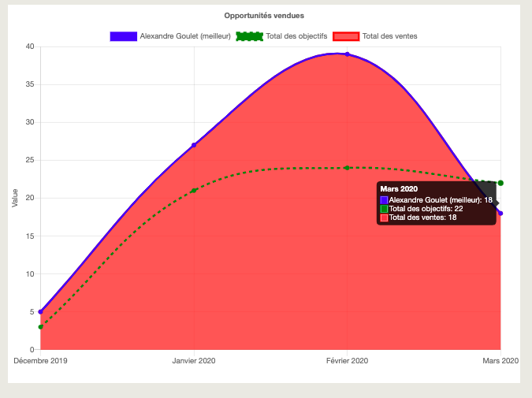Click the 'Value' y-axis title
532x398 pixels.
15,198
